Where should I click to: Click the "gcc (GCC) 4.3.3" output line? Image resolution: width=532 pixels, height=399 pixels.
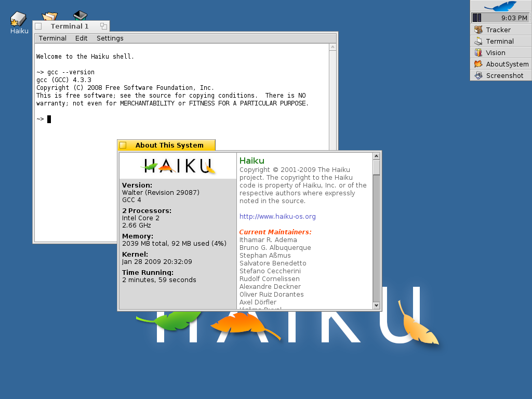point(64,80)
